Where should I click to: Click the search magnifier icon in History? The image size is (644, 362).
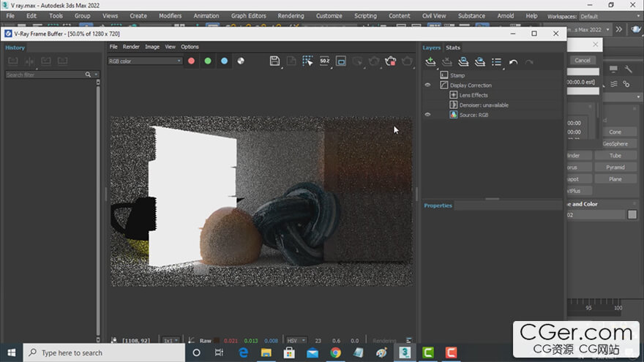88,75
